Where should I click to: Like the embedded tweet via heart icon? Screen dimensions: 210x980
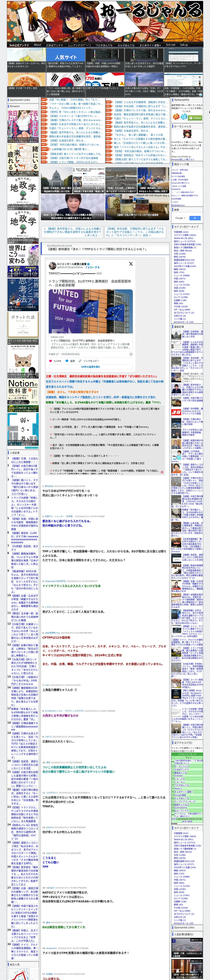(51, 361)
